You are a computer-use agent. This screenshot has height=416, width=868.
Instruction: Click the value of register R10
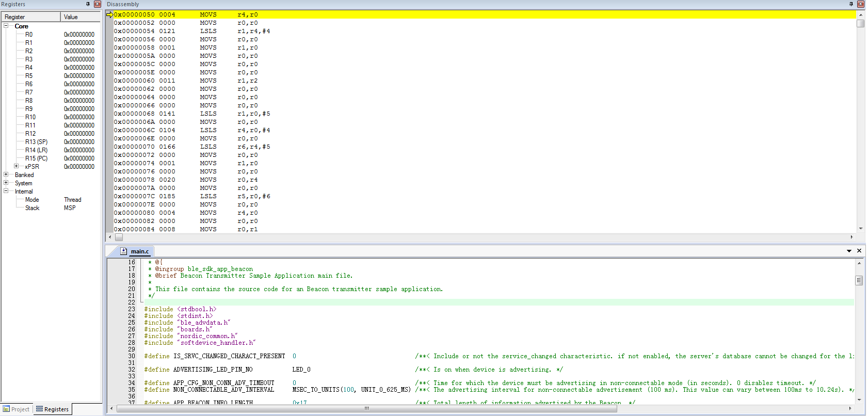point(79,117)
